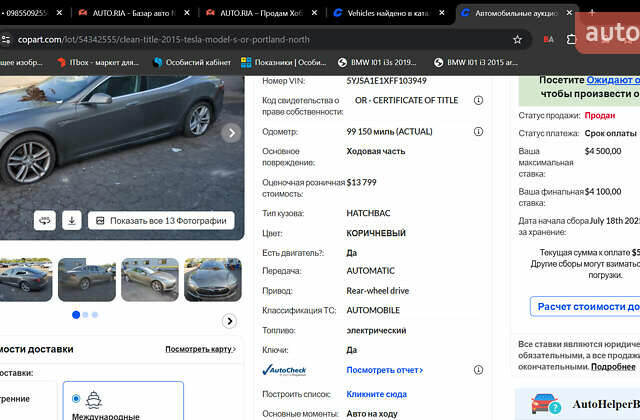The image size is (640, 420).
Task: Click the Ходовая часть damage value
Action: pos(376,151)
